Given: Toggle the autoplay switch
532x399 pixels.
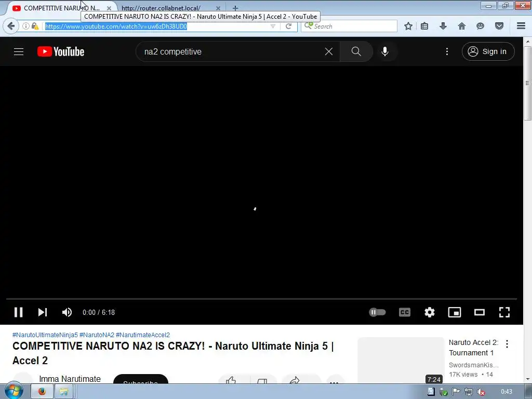Looking at the screenshot, I should [377, 312].
